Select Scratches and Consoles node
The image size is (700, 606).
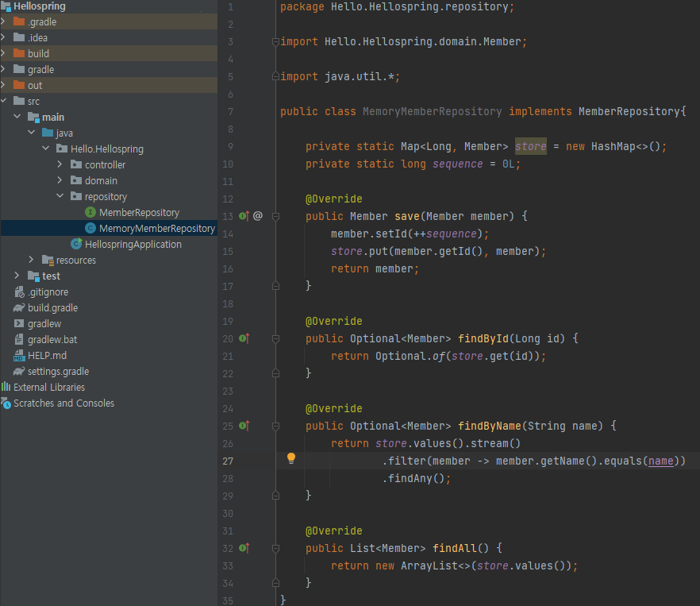(63, 403)
